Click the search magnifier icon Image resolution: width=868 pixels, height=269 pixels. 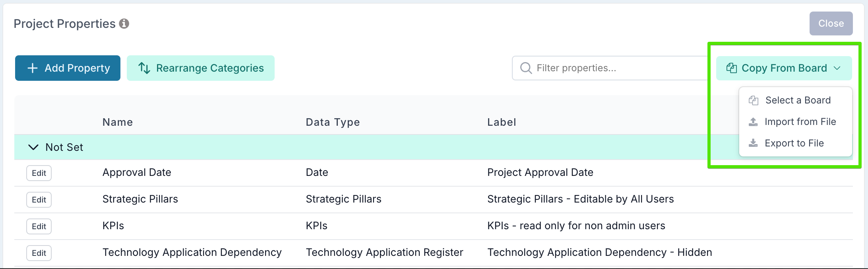526,68
